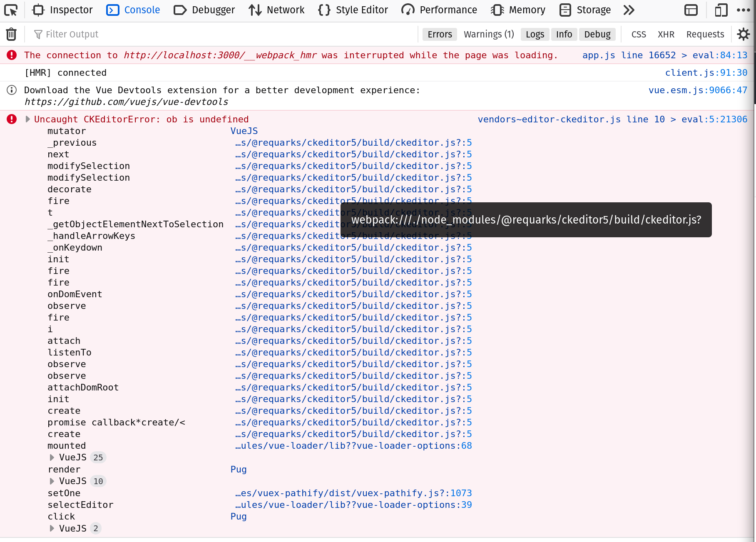This screenshot has height=542, width=756.
Task: Collapse the Uncaught CKEditorError stack trace
Action: pyautogui.click(x=27, y=119)
